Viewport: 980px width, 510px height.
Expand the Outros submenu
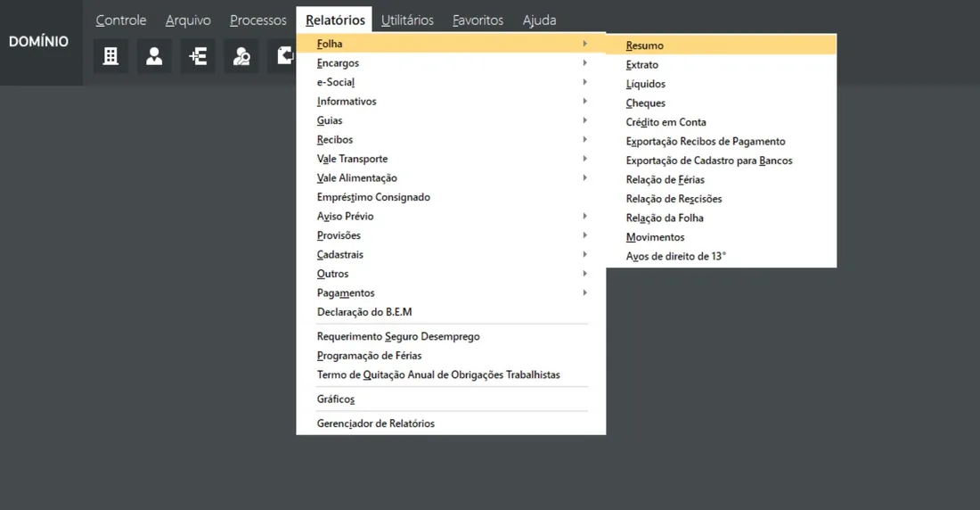click(452, 274)
